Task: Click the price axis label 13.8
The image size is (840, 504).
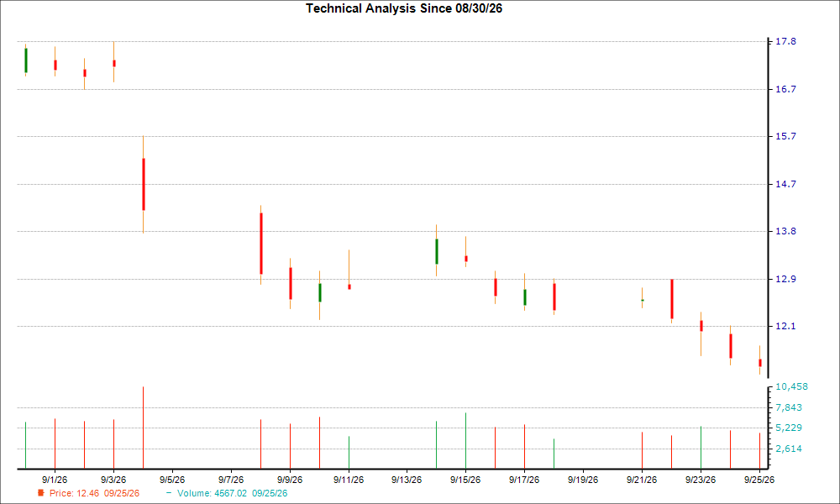Action: (x=785, y=231)
